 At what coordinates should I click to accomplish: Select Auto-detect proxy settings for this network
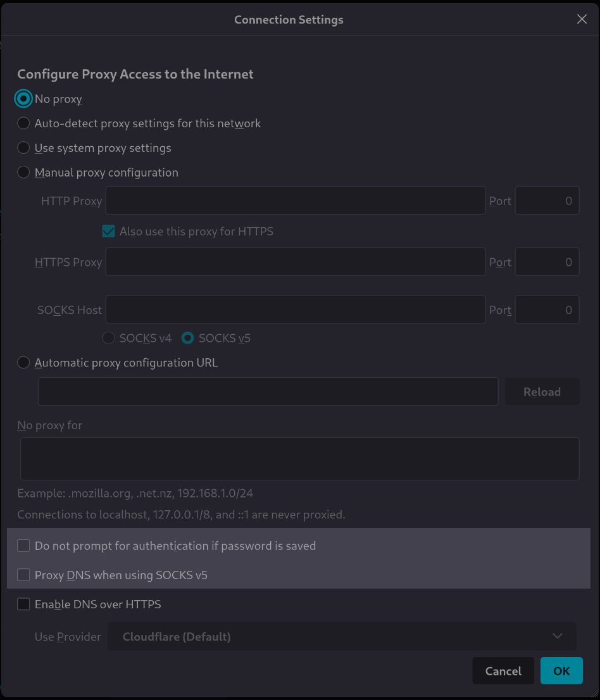pos(23,123)
